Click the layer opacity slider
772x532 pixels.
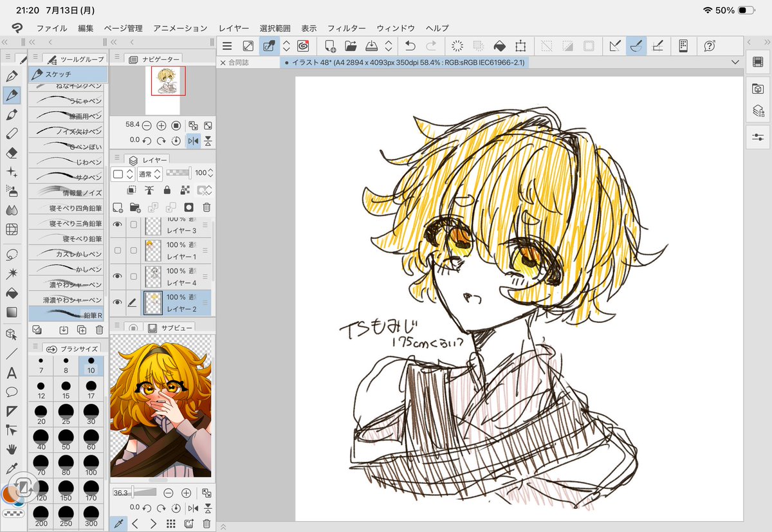(x=178, y=173)
